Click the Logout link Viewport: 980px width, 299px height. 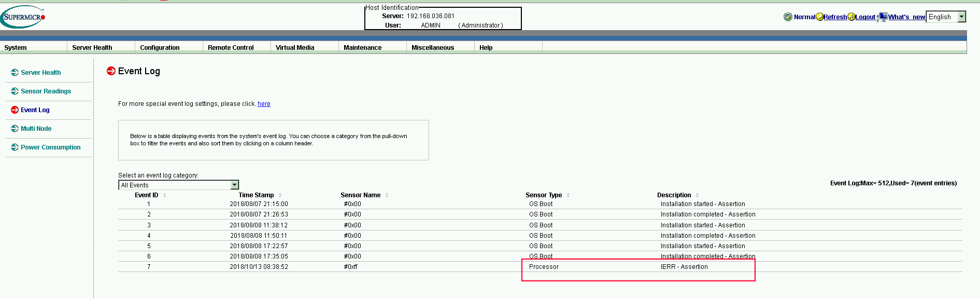tap(865, 17)
